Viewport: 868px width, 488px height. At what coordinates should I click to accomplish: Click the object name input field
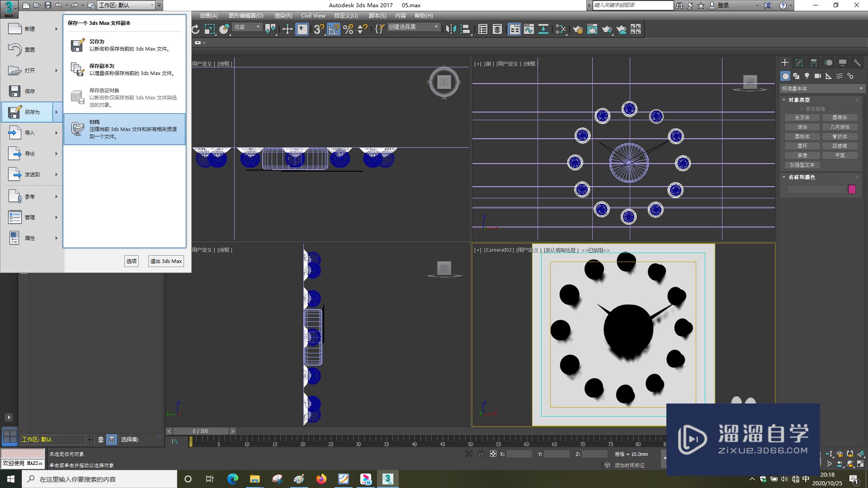click(x=816, y=189)
